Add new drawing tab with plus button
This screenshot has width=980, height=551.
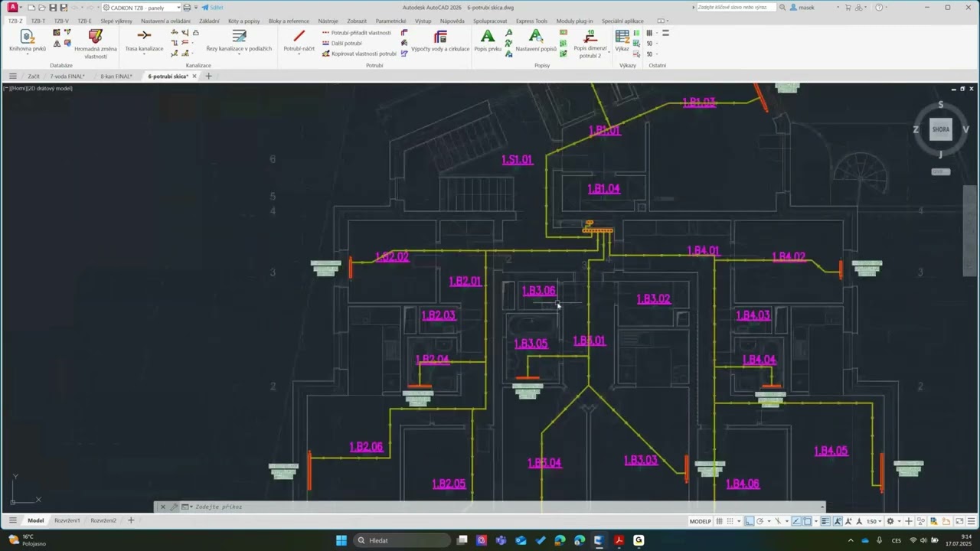pos(208,77)
